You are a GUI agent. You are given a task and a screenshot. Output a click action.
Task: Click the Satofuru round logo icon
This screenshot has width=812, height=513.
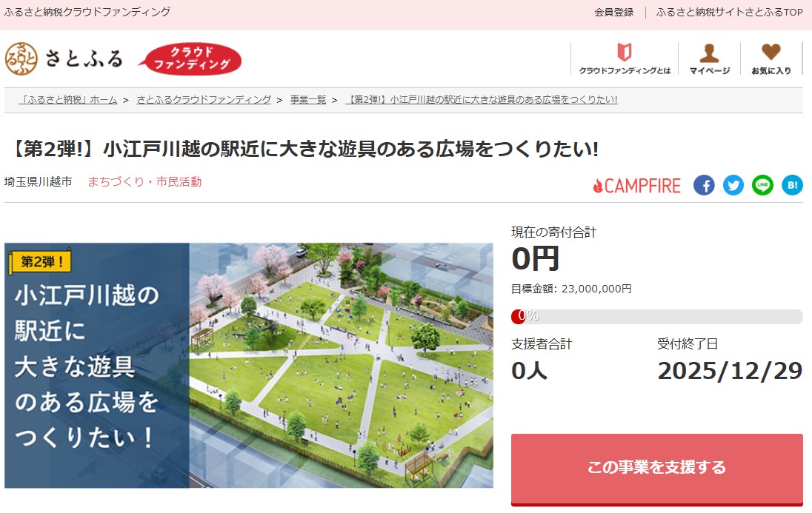21,58
